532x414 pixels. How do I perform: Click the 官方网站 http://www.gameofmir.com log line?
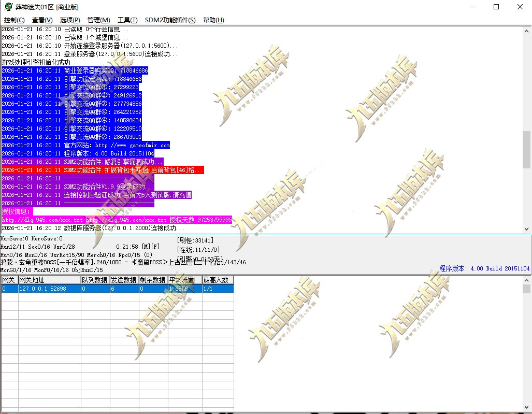click(86, 145)
